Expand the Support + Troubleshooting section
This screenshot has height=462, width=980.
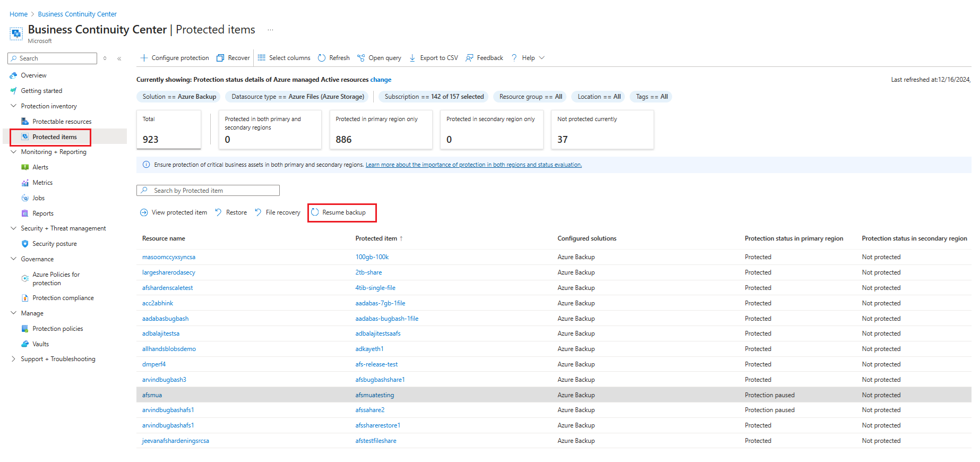13,359
